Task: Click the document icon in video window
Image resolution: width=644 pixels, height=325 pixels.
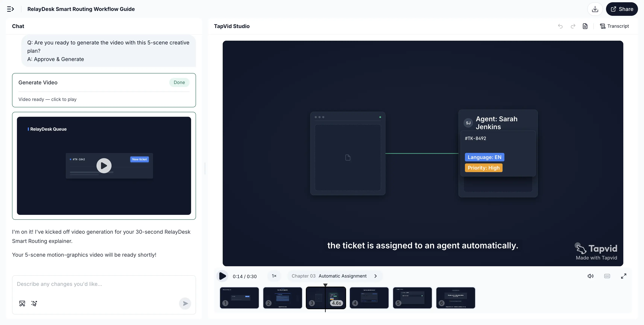Action: pos(348,157)
